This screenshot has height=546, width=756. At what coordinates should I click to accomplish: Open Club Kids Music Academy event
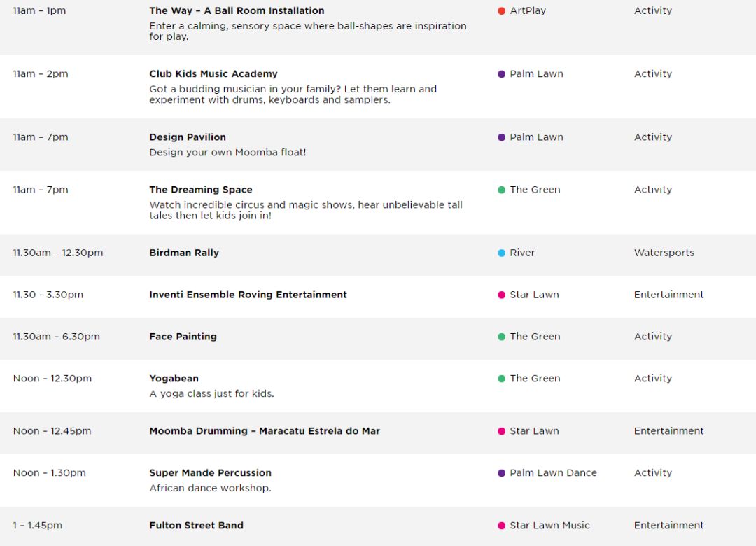coord(213,73)
